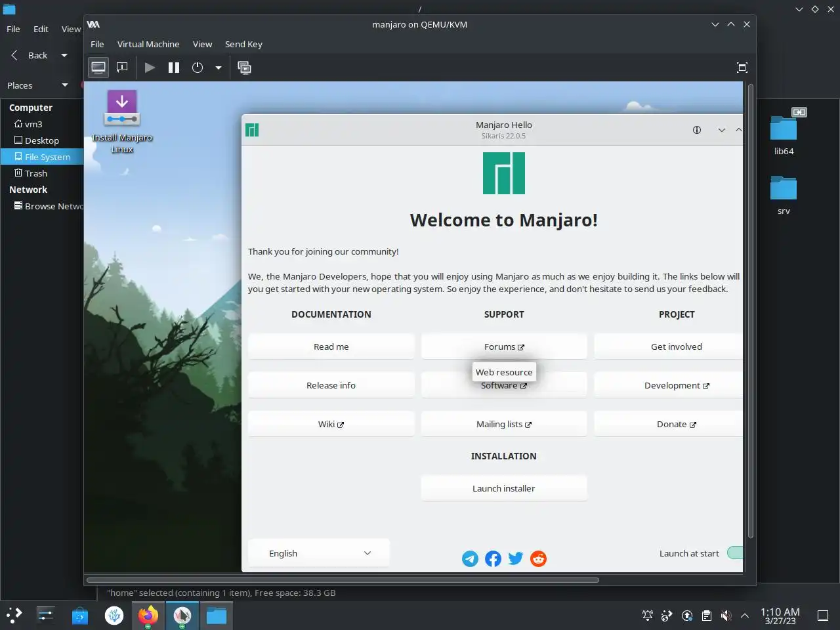Open the Back history dropdown arrow

[x=64, y=55]
